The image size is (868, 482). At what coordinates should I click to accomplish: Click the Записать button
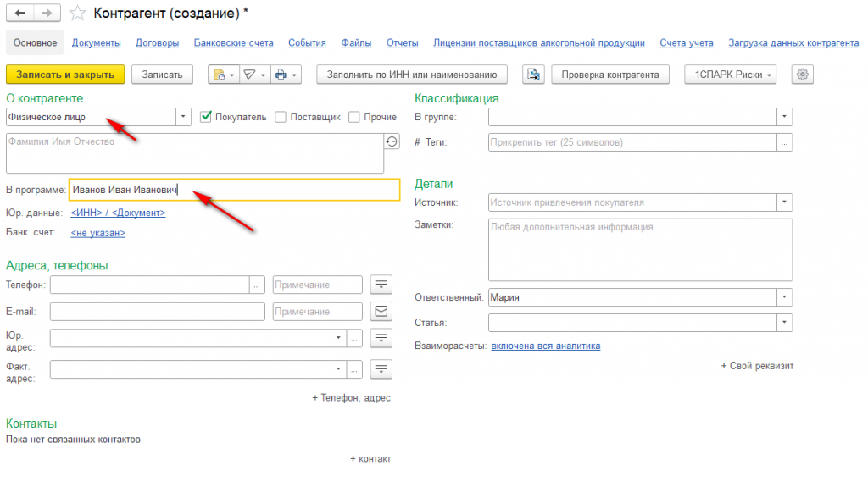tap(162, 75)
